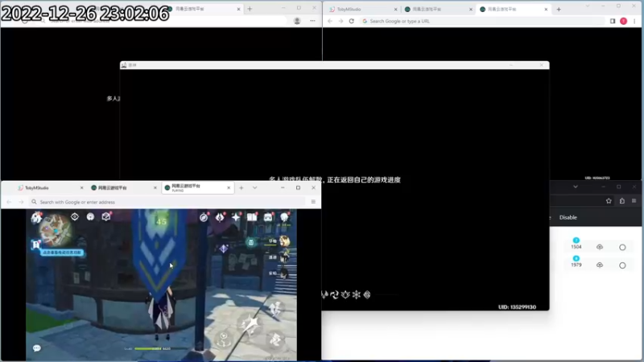Switch to the third party member portrait
Image resolution: width=644 pixels, height=362 pixels.
pyautogui.click(x=284, y=273)
